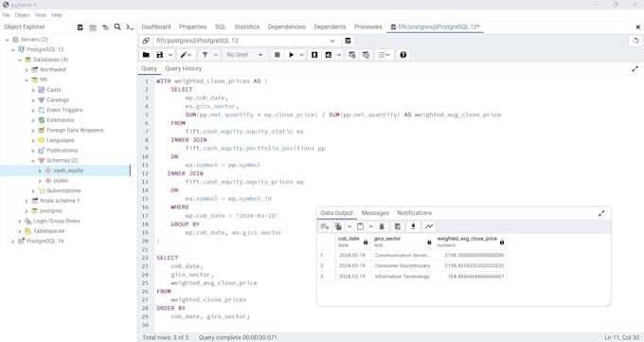Click the filter funnel icon
Viewport: 644px width, 342px height.
coord(205,55)
